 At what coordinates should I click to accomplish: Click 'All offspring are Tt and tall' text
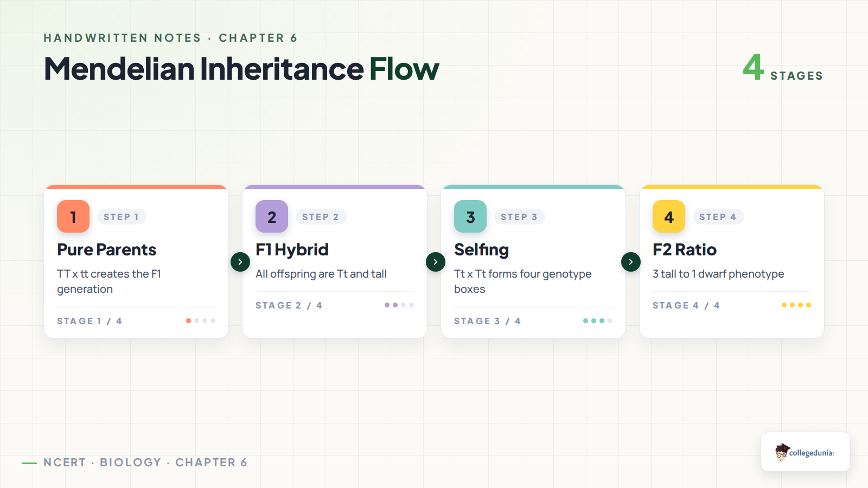321,274
